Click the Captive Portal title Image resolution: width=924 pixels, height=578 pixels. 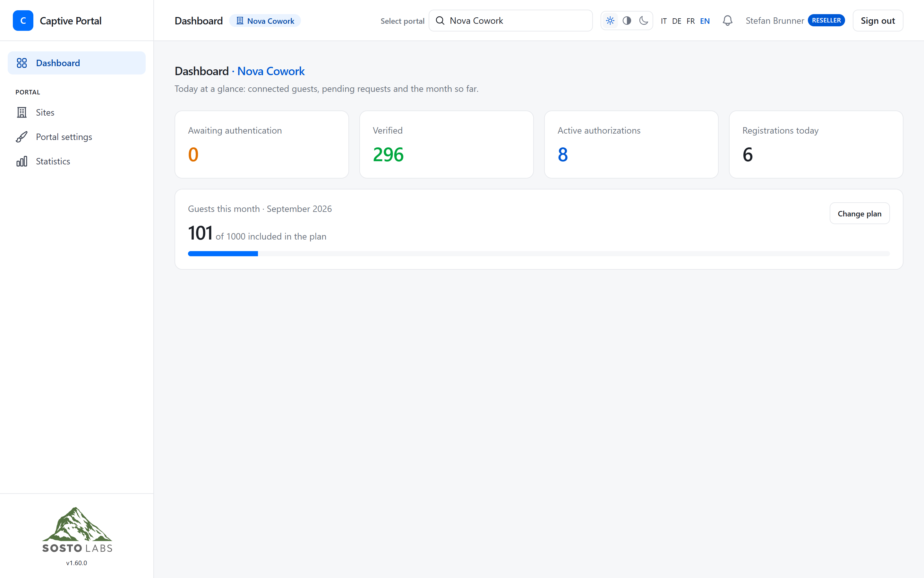[71, 21]
